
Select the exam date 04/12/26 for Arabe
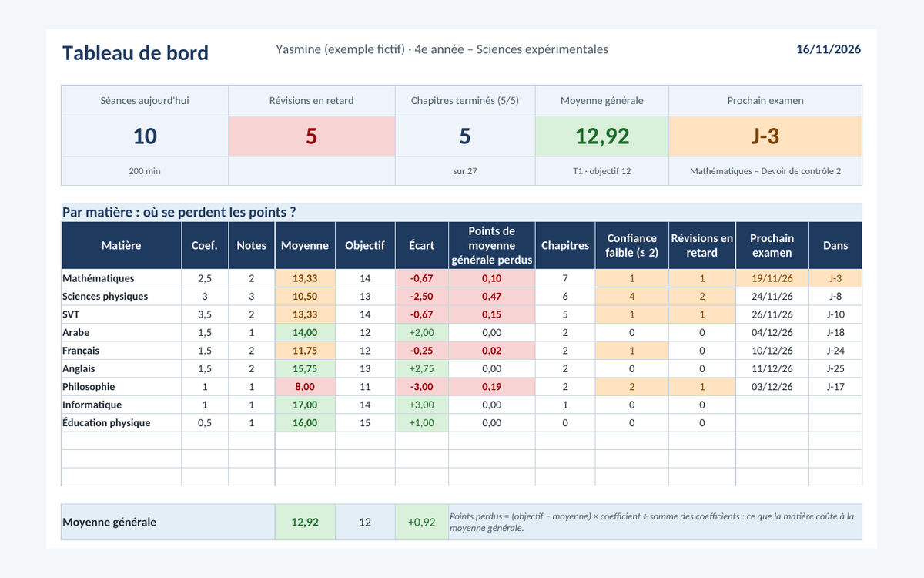click(772, 333)
